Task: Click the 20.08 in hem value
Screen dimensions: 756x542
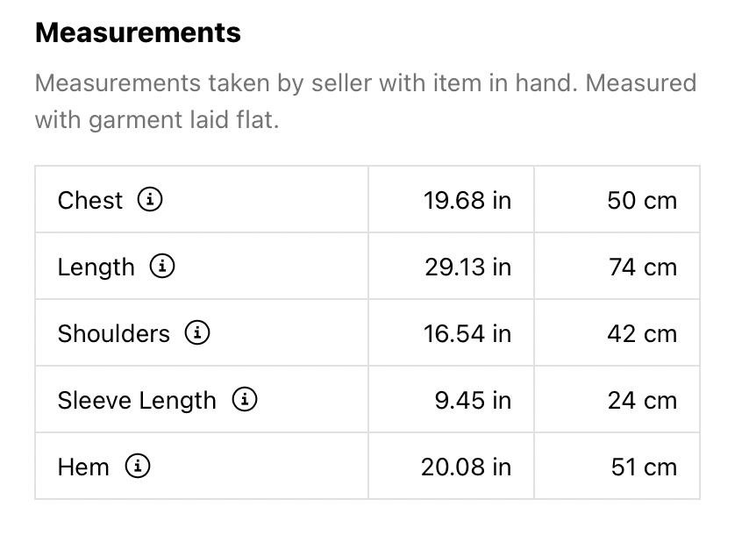Action: coord(466,467)
